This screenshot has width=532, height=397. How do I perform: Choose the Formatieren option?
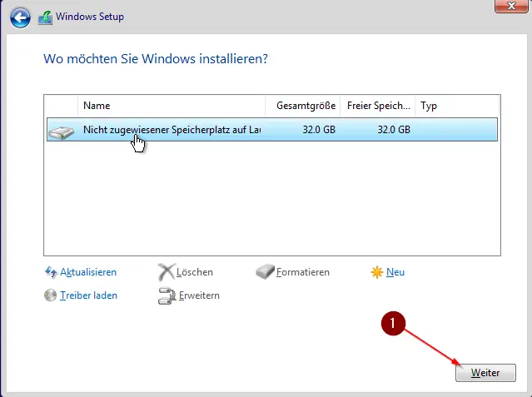(303, 272)
